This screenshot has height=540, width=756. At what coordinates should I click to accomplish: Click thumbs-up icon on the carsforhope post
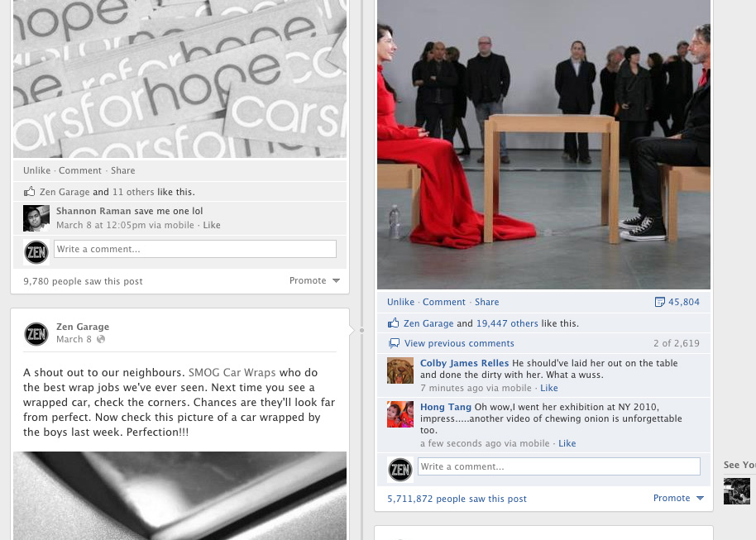[x=30, y=191]
